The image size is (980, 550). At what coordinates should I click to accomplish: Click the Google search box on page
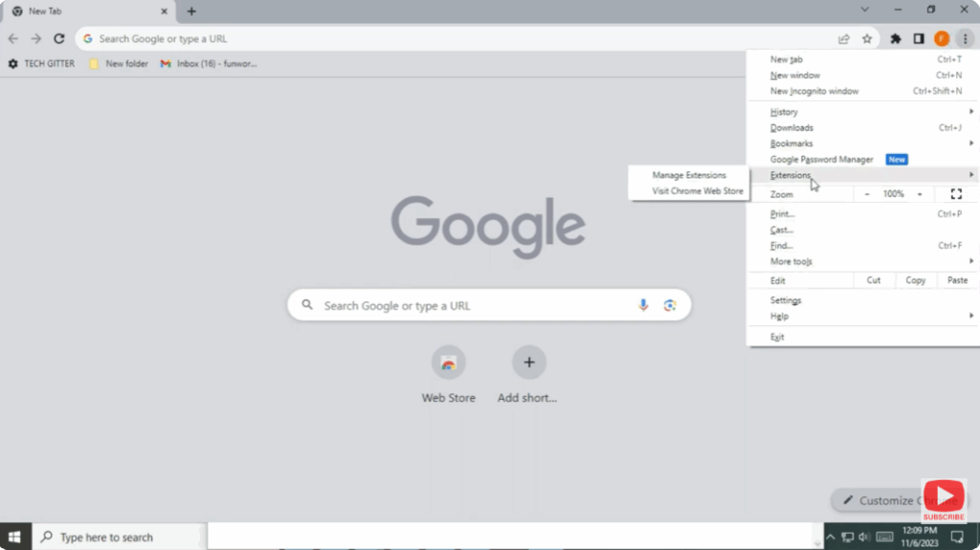(x=489, y=305)
